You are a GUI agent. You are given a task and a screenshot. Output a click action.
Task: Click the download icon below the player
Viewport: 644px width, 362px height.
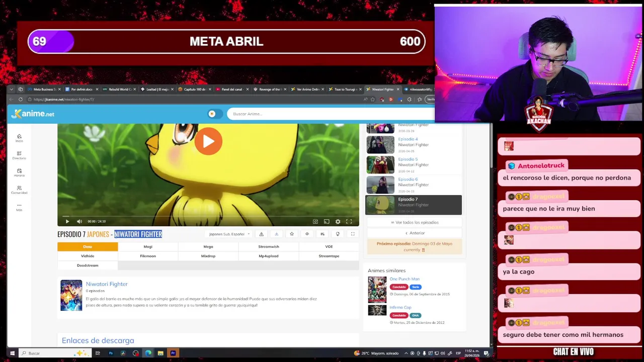tap(276, 234)
